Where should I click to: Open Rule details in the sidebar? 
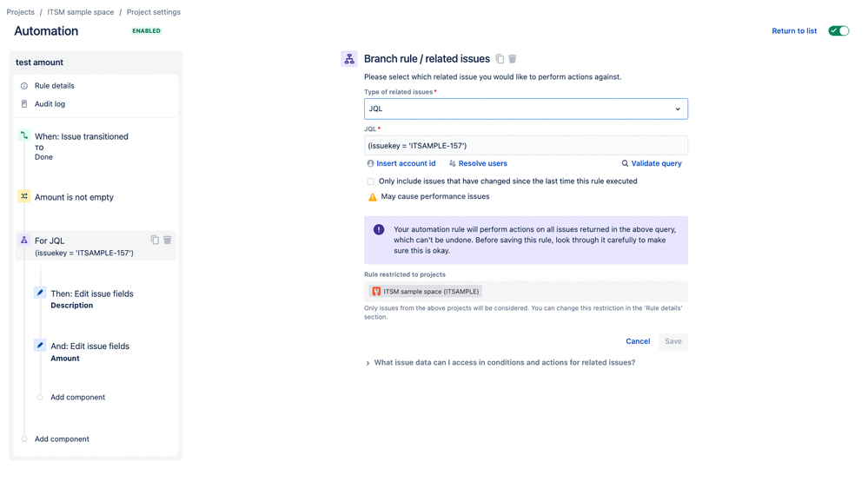click(x=54, y=86)
